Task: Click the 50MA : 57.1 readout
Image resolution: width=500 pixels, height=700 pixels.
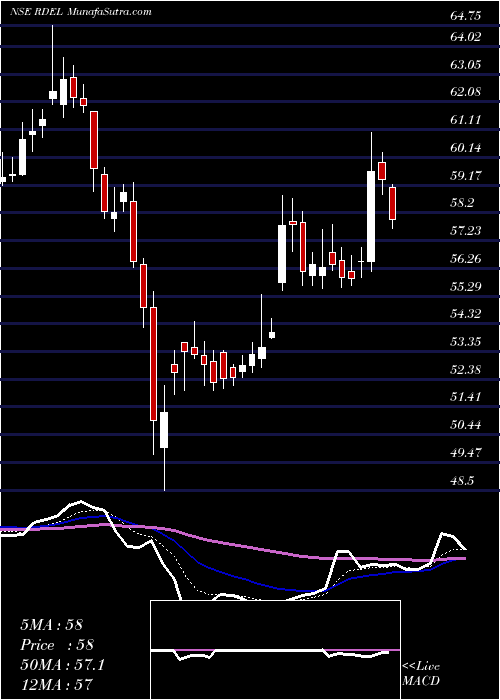Action: coord(62,665)
